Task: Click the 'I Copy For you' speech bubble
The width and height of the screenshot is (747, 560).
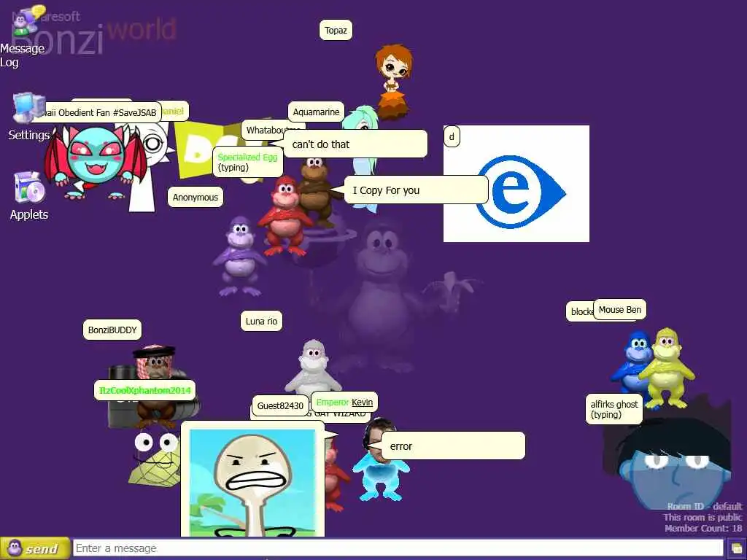Action: (x=416, y=190)
